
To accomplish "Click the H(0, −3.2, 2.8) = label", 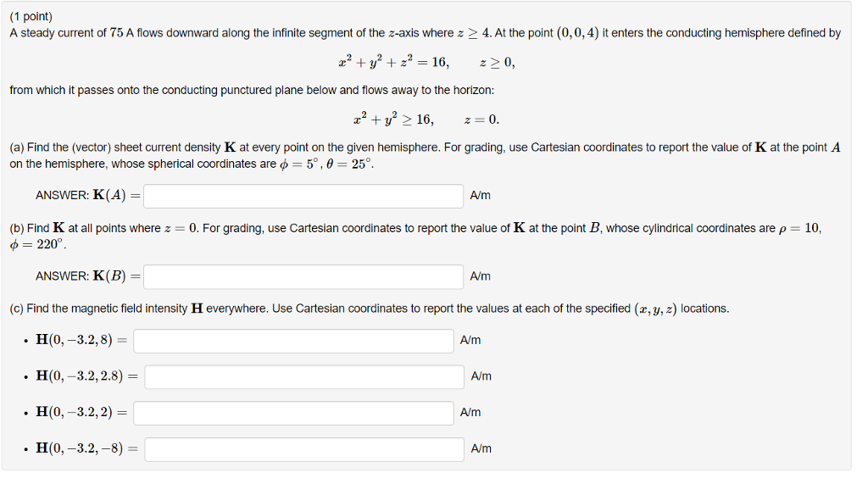I will tap(87, 376).
